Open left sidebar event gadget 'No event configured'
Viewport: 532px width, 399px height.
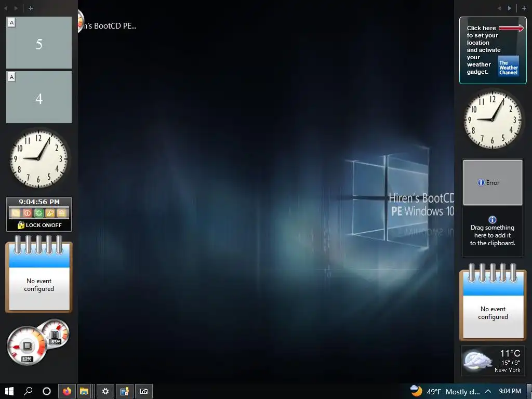point(39,273)
